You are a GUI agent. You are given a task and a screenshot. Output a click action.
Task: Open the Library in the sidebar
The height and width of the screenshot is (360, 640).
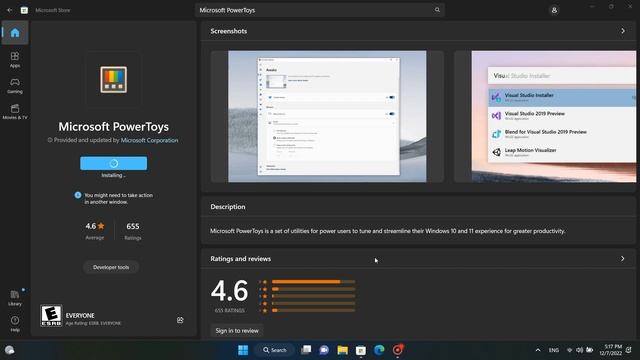pos(15,298)
